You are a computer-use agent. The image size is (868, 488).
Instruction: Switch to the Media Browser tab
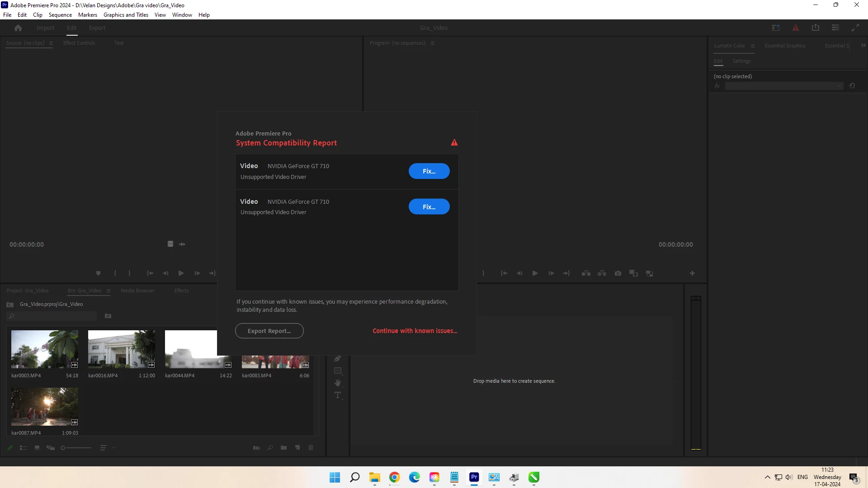coord(137,291)
